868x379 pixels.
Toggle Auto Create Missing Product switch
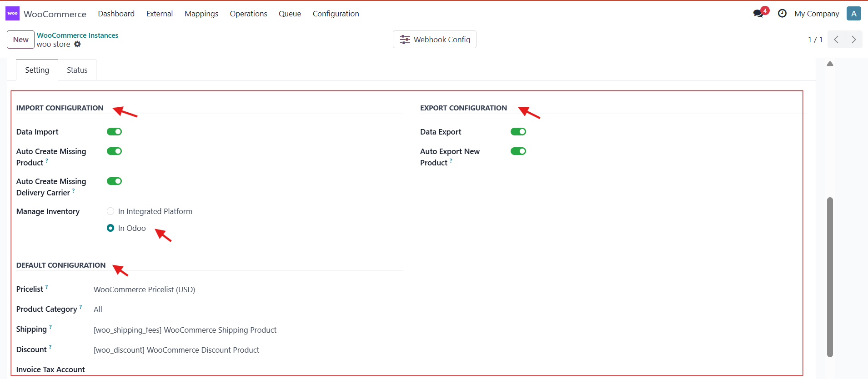114,151
